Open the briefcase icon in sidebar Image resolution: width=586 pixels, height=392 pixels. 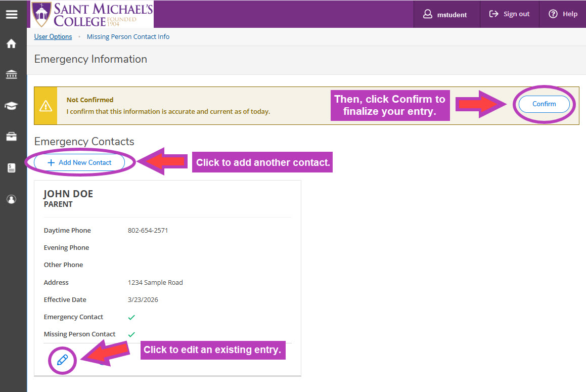pyautogui.click(x=11, y=137)
